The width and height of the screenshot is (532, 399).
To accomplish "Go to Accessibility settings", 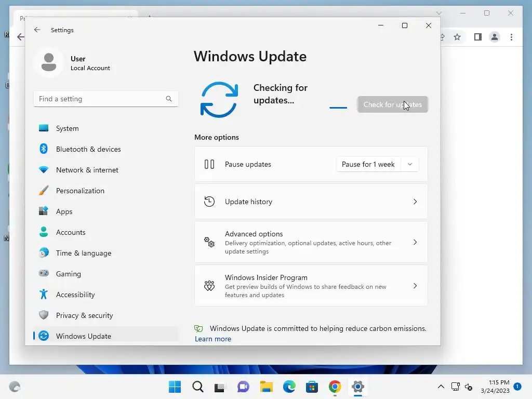I will 106,295.
